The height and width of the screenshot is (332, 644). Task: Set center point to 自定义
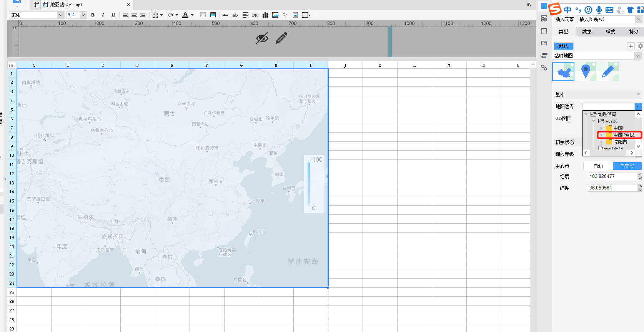coord(627,166)
